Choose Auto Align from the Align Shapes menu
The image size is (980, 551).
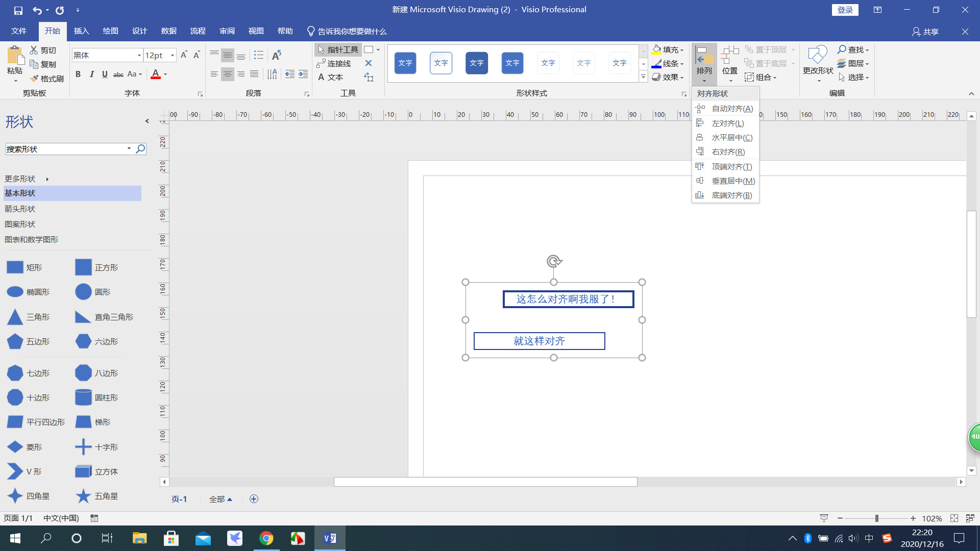[732, 109]
